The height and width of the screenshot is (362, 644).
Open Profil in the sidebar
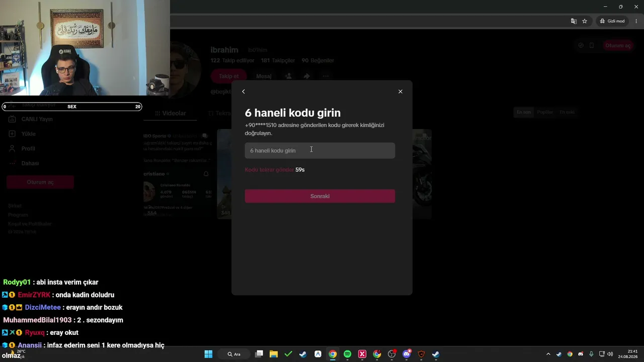click(x=22, y=149)
